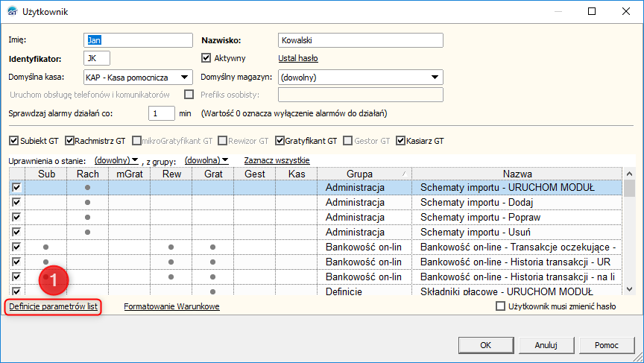This screenshot has width=644, height=363.
Task: Enable the Subiekt GT checkbox
Action: 13,140
